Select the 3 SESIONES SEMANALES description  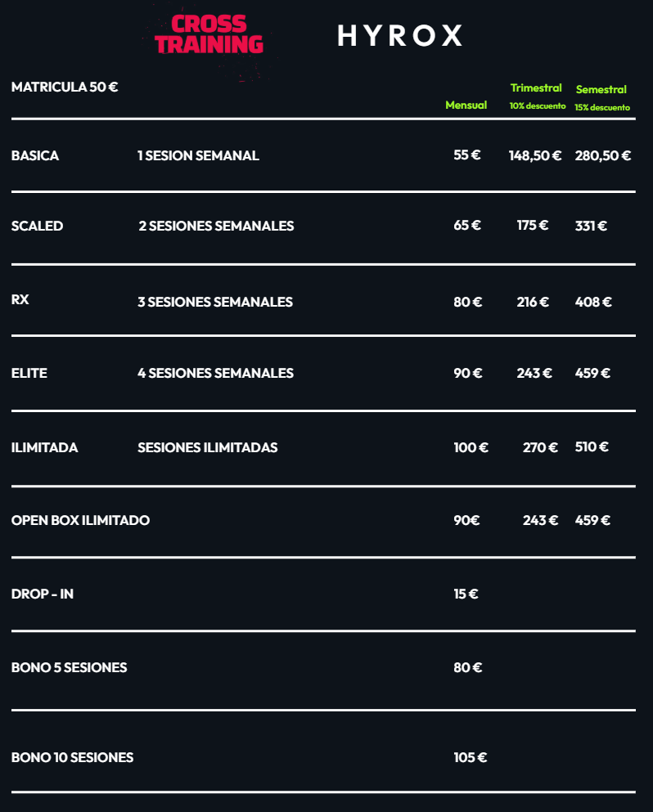pyautogui.click(x=215, y=302)
